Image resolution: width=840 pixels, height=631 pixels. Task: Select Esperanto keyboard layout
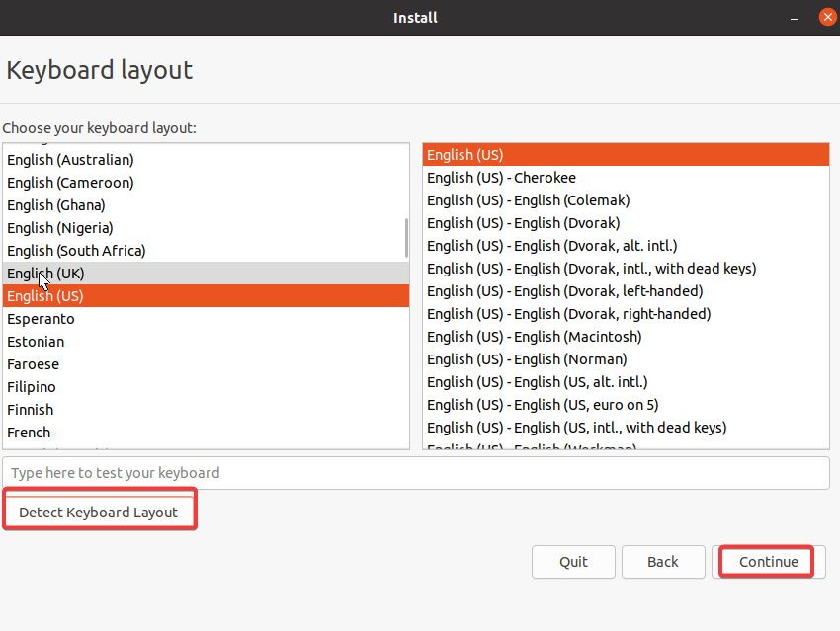(207, 319)
